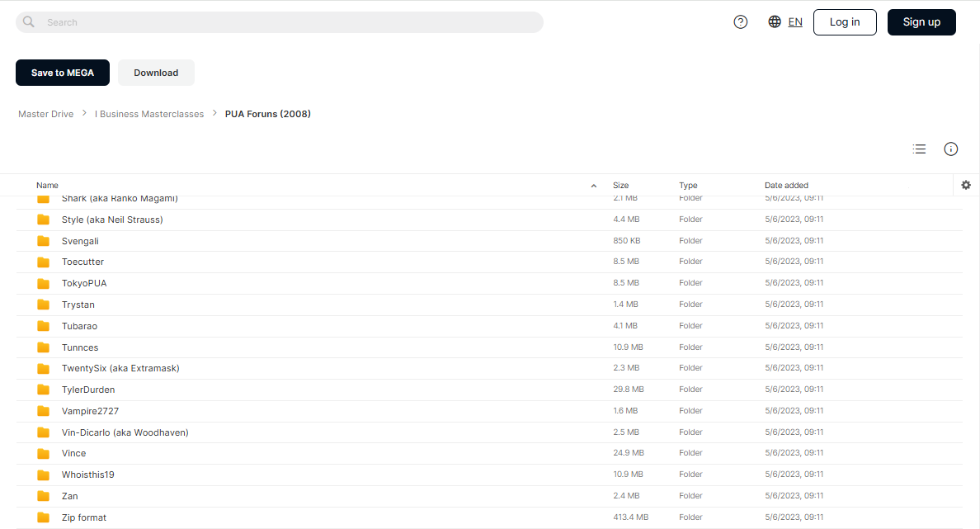Select the Tubarao folder name
Viewport: 980px width, 529px height.
tap(79, 326)
